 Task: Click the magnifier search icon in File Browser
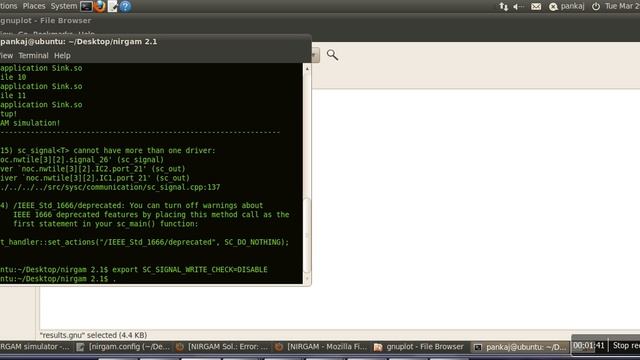coord(332,55)
